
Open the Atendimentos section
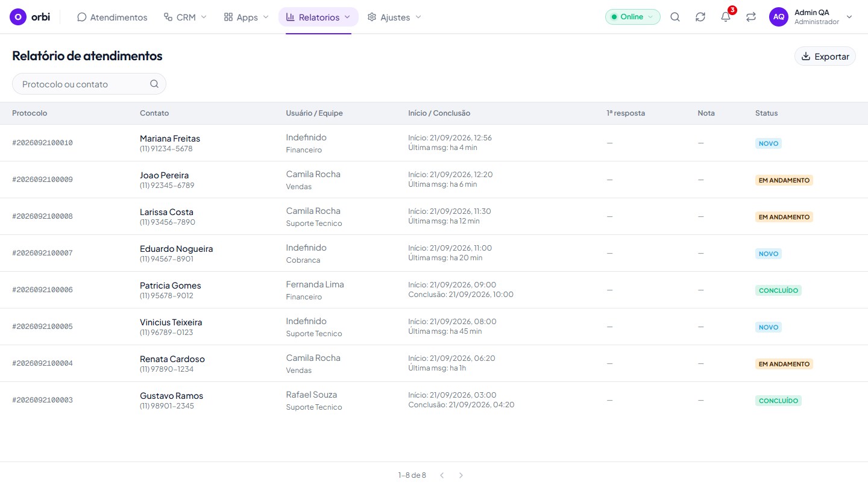tap(112, 17)
